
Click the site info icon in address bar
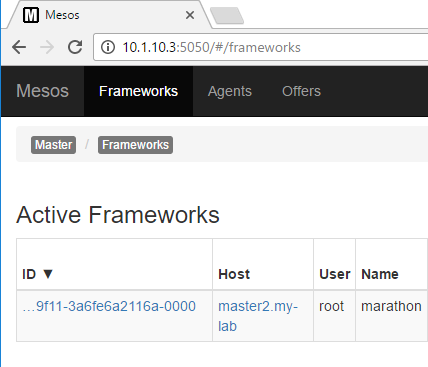coord(108,47)
